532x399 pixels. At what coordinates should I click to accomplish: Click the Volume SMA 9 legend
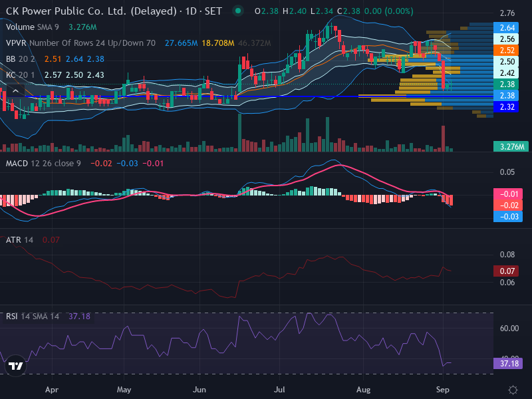click(x=32, y=27)
